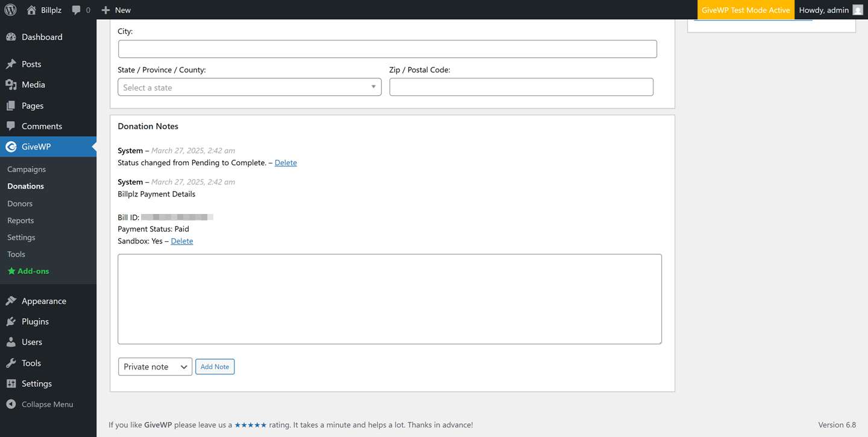Click the Add Note button
The height and width of the screenshot is (437, 868).
click(x=215, y=366)
